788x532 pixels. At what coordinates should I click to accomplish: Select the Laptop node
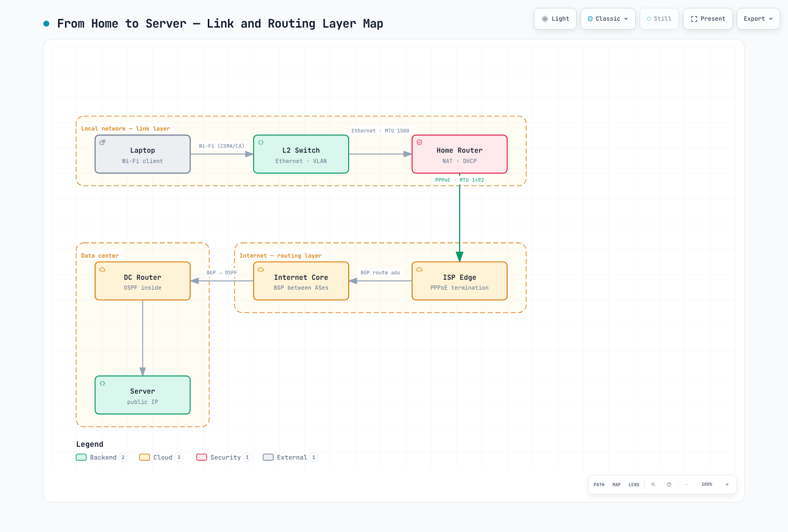(x=143, y=154)
